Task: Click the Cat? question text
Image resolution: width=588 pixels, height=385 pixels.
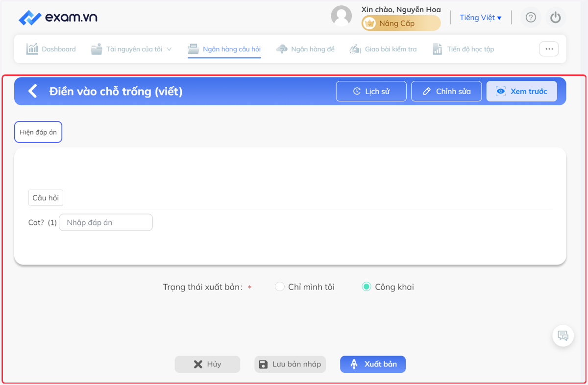Action: 36,222
